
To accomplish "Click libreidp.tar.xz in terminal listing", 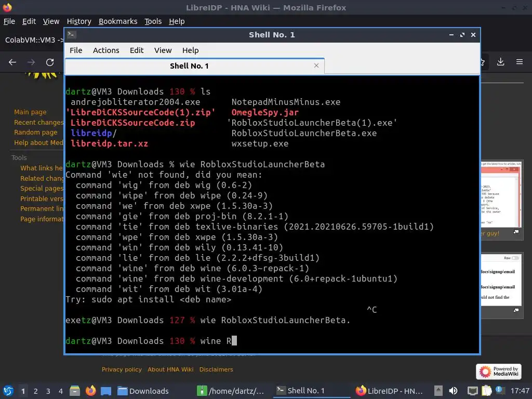I will [109, 143].
